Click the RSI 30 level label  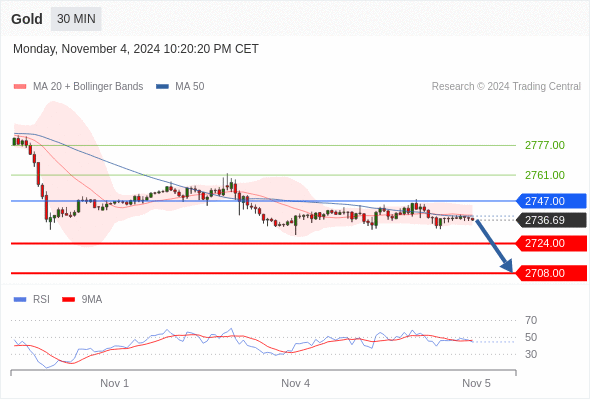[x=531, y=354]
